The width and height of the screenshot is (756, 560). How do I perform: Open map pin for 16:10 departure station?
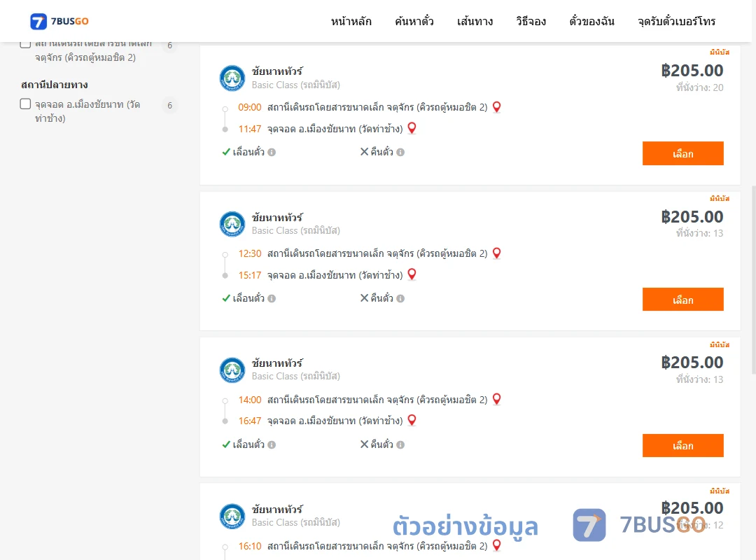[x=496, y=545]
